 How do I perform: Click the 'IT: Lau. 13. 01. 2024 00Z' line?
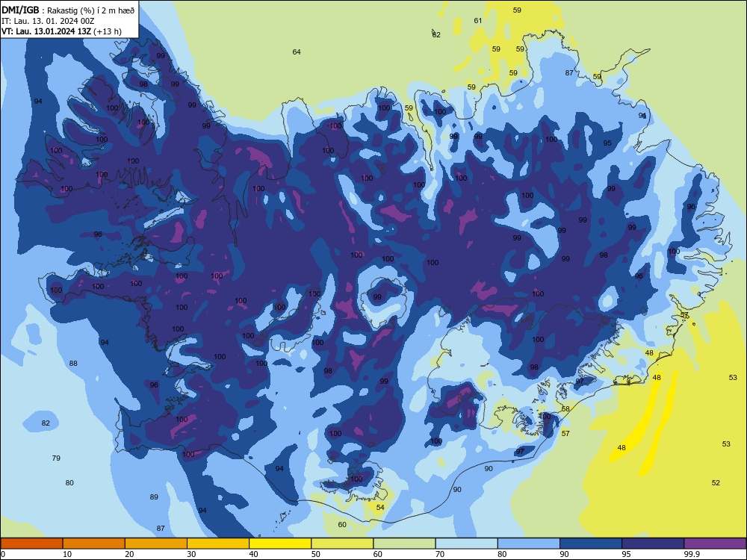click(48, 21)
